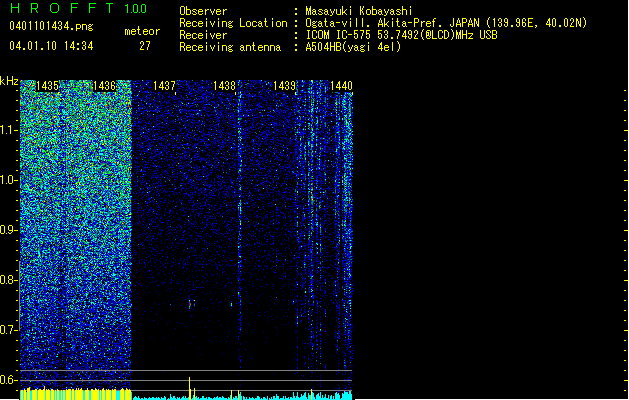The image size is (629, 400).
Task: Click the observer name Masayuki Kobayashi
Action: pos(359,11)
